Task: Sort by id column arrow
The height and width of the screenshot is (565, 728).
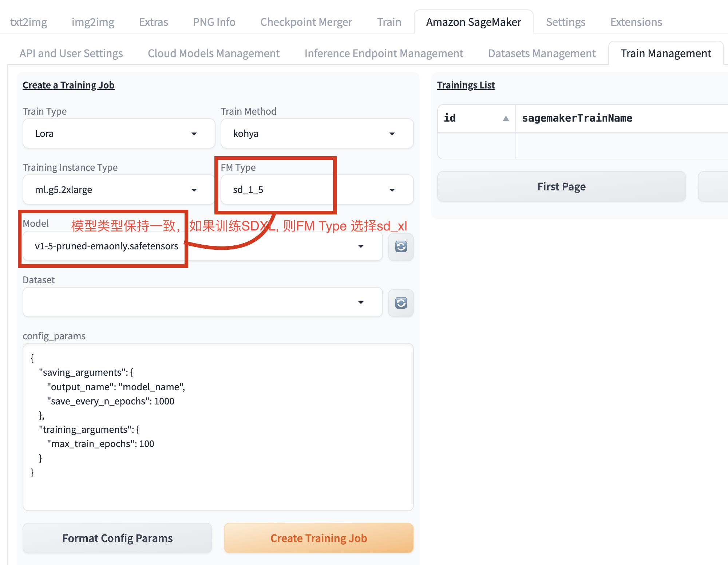Action: pyautogui.click(x=506, y=118)
